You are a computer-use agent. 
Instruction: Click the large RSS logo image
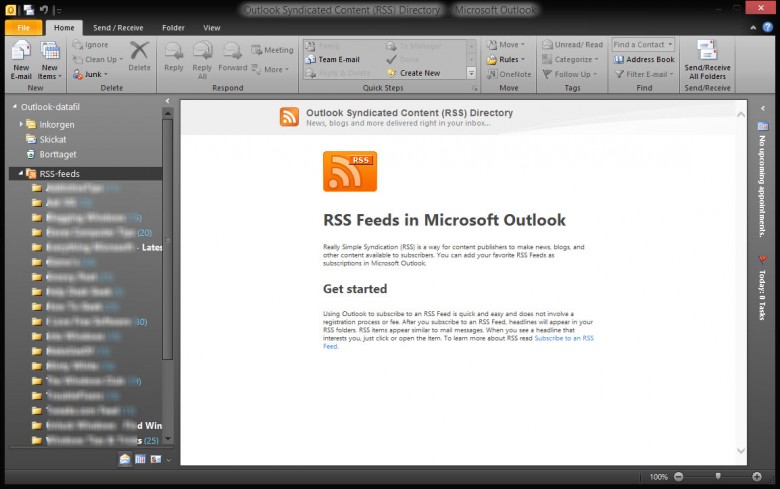[350, 172]
